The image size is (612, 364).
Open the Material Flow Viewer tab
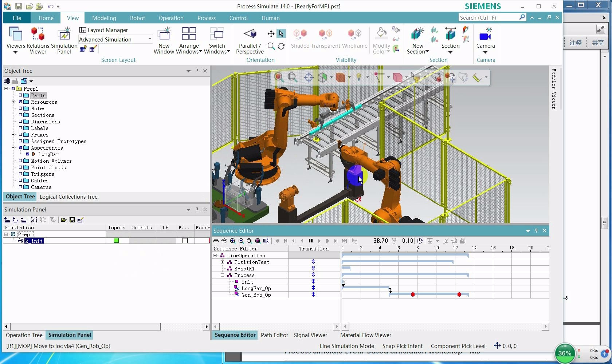366,335
